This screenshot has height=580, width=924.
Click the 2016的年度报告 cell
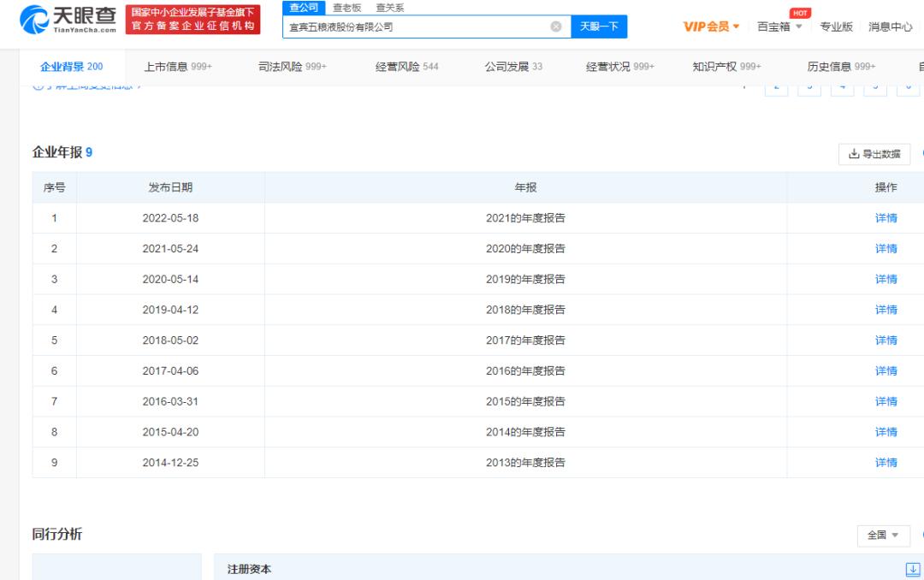click(x=525, y=370)
